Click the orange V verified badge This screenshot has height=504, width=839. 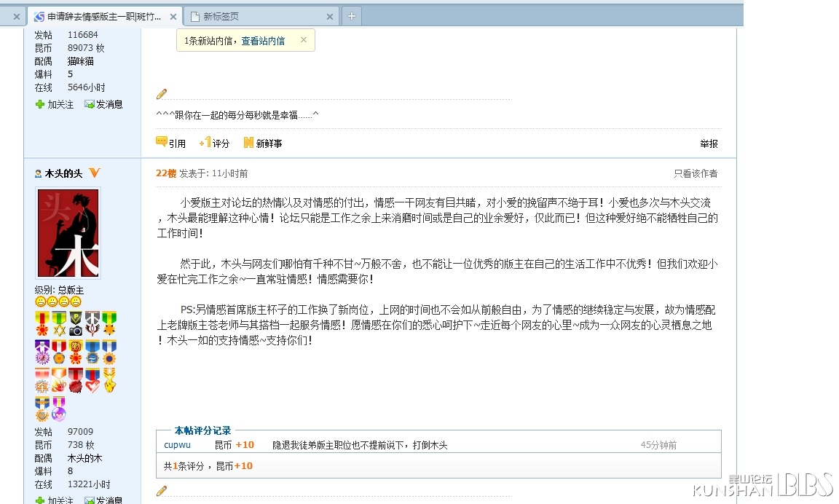point(95,173)
